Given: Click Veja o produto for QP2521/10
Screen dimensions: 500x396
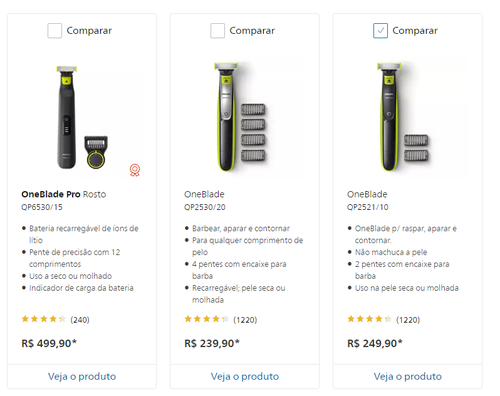Looking at the screenshot, I should click(408, 376).
